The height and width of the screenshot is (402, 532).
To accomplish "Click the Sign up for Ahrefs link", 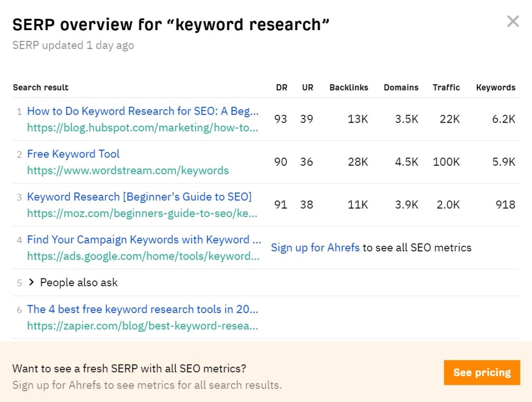I will pyautogui.click(x=315, y=248).
